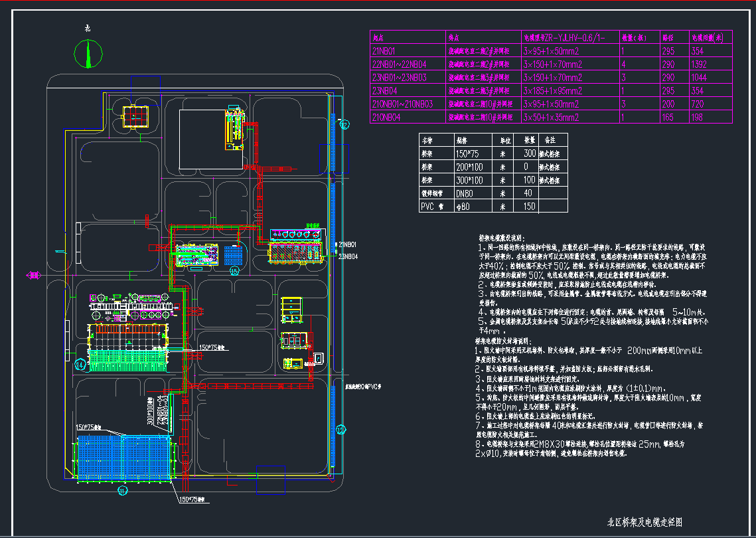The height and width of the screenshot is (538, 756).
Task: Select the large white rectangle building outline
Action: click(203, 130)
